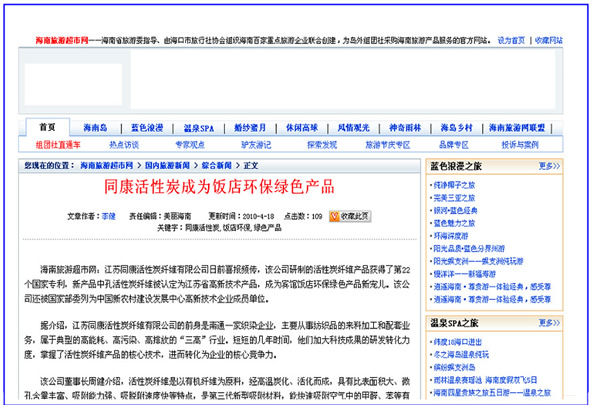Click 收藏网站 link at top right
This screenshot has height=405, width=600.
(x=548, y=40)
